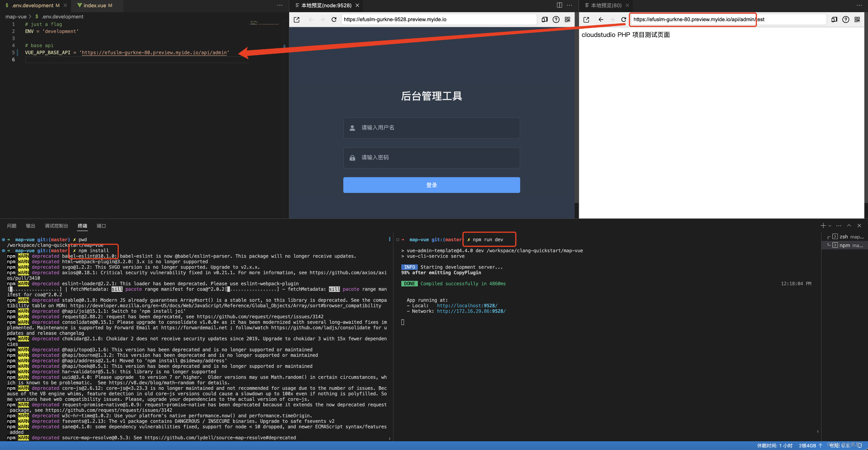
Task: Click the 请输入用户名 username field
Action: [x=431, y=128]
